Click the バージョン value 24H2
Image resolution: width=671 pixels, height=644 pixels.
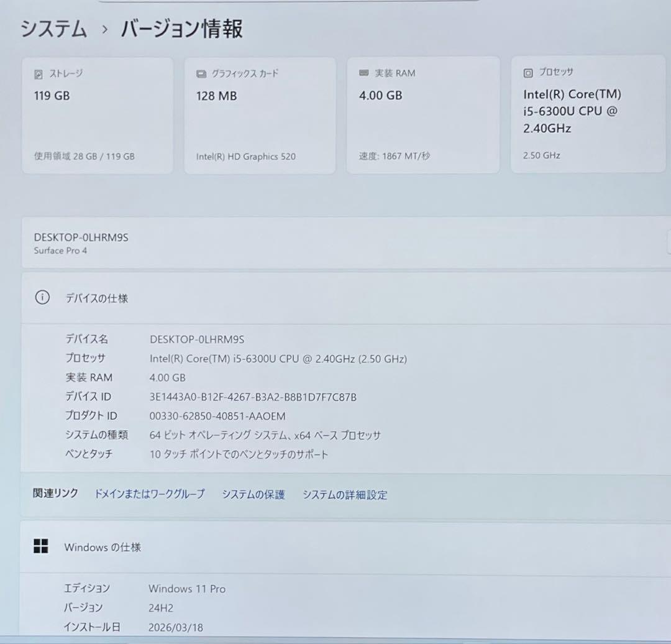pyautogui.click(x=161, y=608)
